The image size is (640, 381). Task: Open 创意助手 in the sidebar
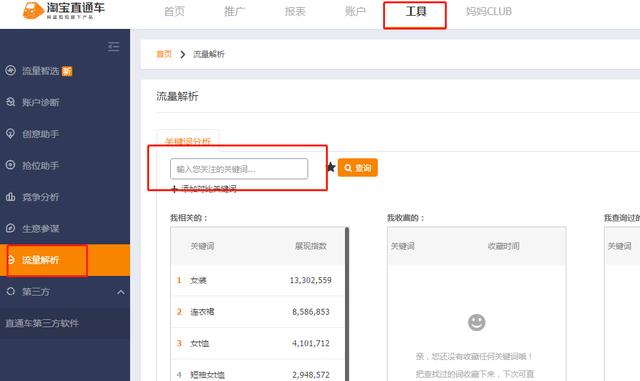[x=40, y=134]
